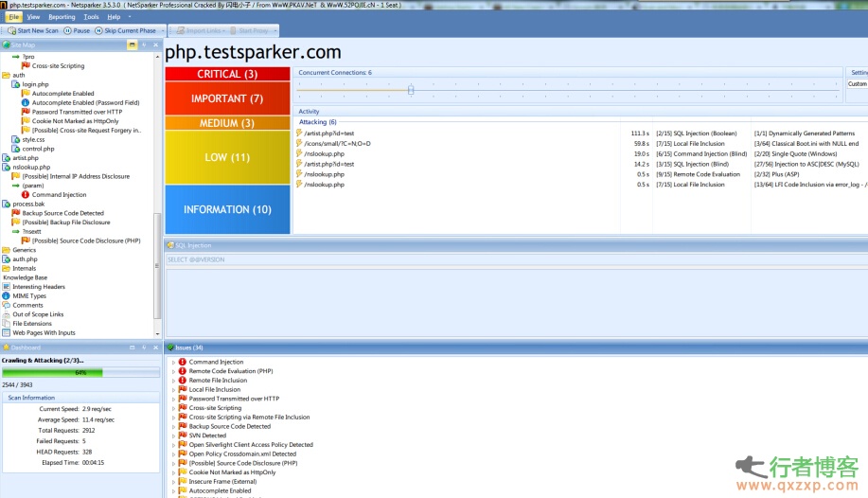The width and height of the screenshot is (868, 498).
Task: Click the Interesting Headers icon
Action: (6, 286)
